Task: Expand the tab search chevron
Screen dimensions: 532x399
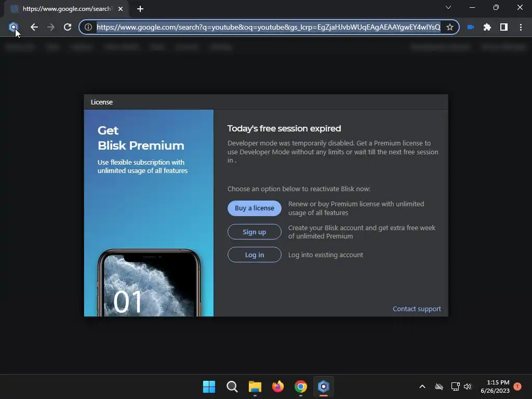Action: 448,7
